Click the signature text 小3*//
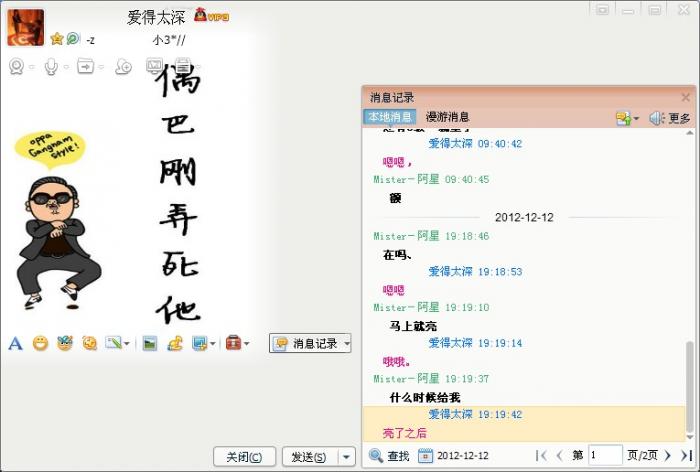The image size is (700, 472). [169, 40]
